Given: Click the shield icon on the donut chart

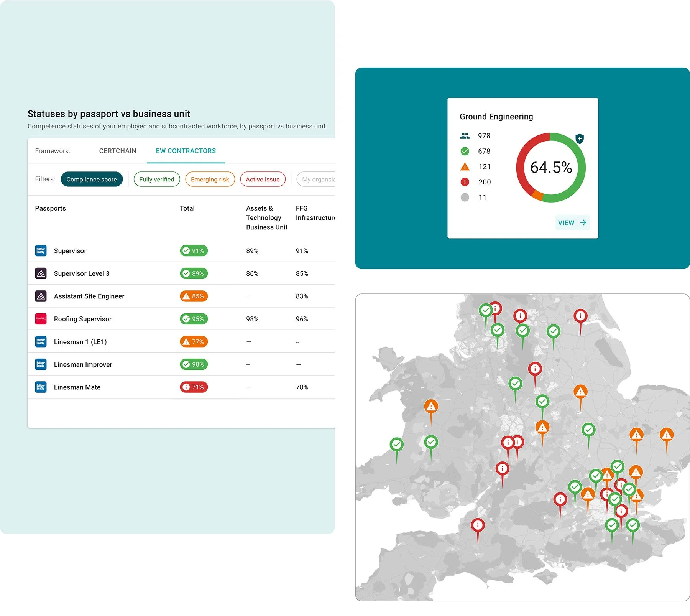Looking at the screenshot, I should click(x=580, y=139).
